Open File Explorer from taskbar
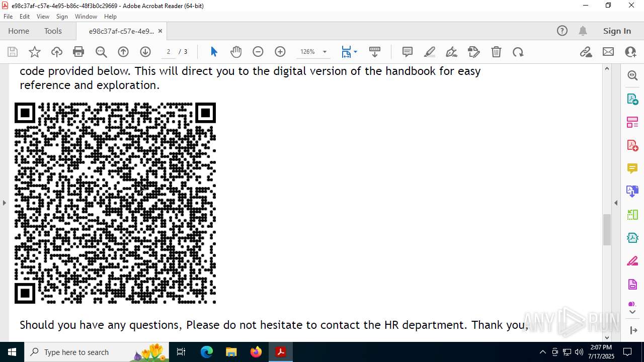 (231, 352)
